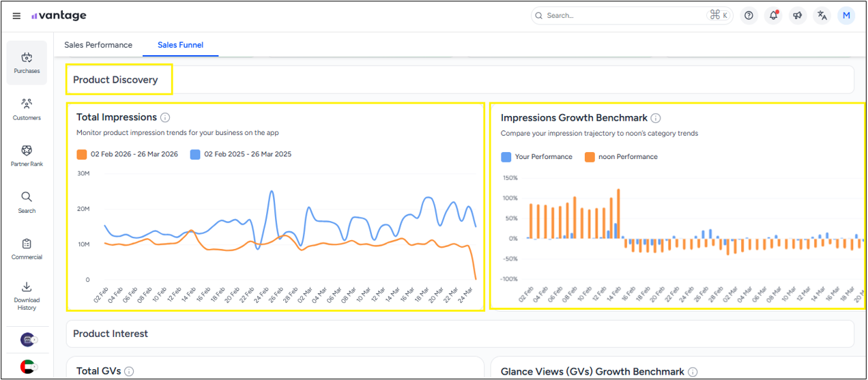Image resolution: width=868 pixels, height=380 pixels.
Task: Open the Commercial section in the sidebar
Action: (27, 248)
